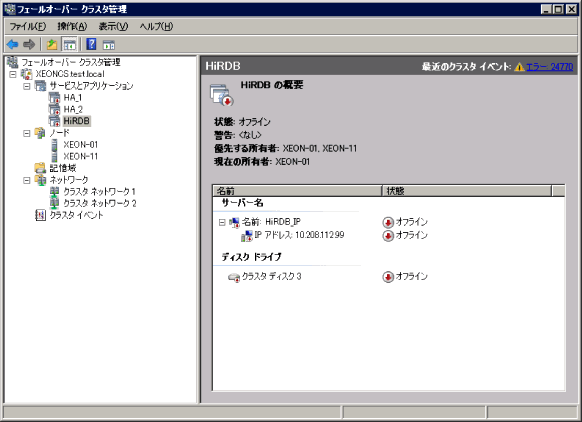
Task: Click the HiRDB service icon in tree
Action: coord(54,121)
